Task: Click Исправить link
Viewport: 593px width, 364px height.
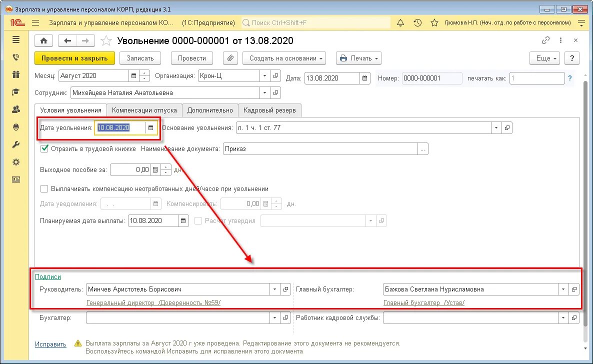Action: 50,344
